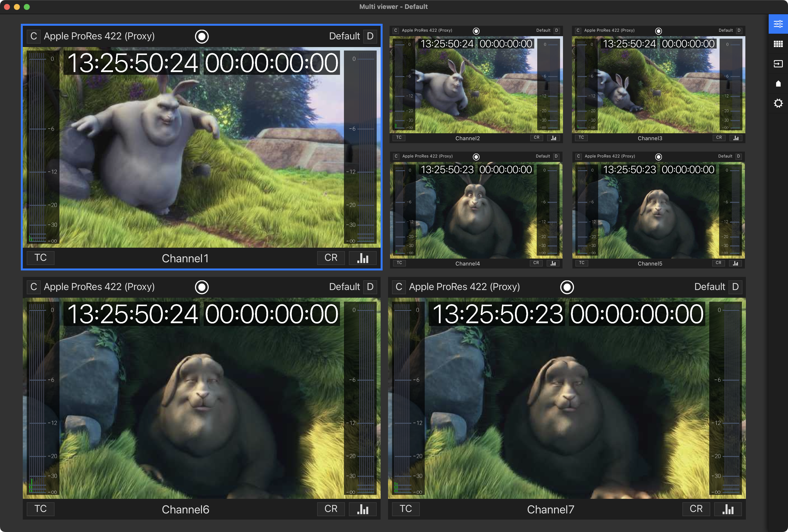
Task: Open the grid layout view in sidebar
Action: point(778,44)
